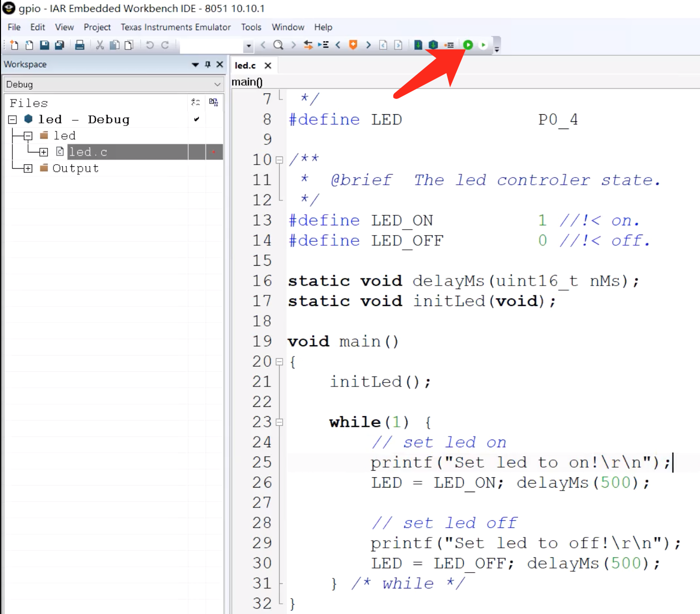This screenshot has height=614, width=700.
Task: Expand the Output folder node
Action: 28,168
